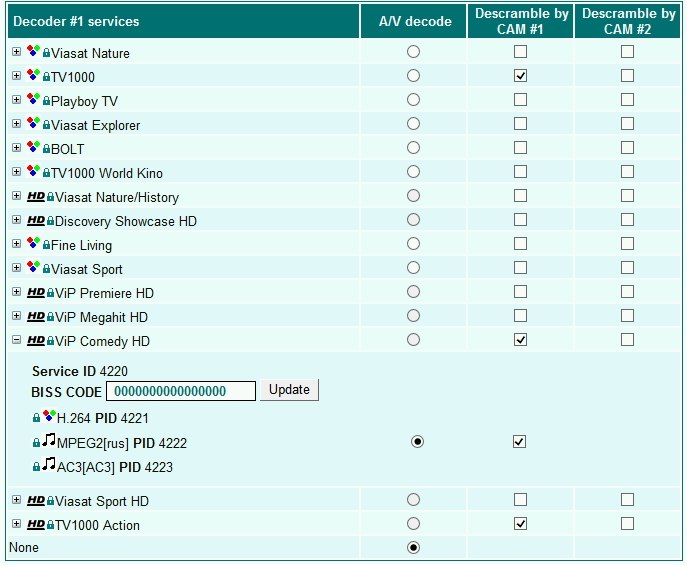The width and height of the screenshot is (687, 565).
Task: Click the Decoder #1 services column header
Action: click(x=184, y=21)
